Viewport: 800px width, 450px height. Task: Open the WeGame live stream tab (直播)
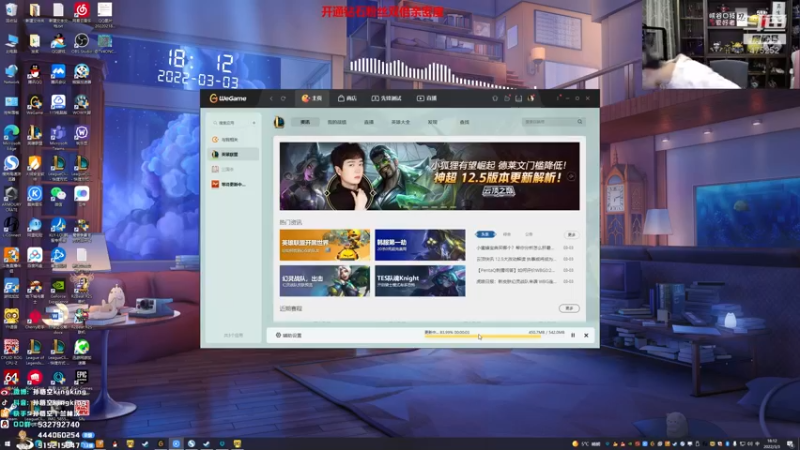tap(427, 98)
